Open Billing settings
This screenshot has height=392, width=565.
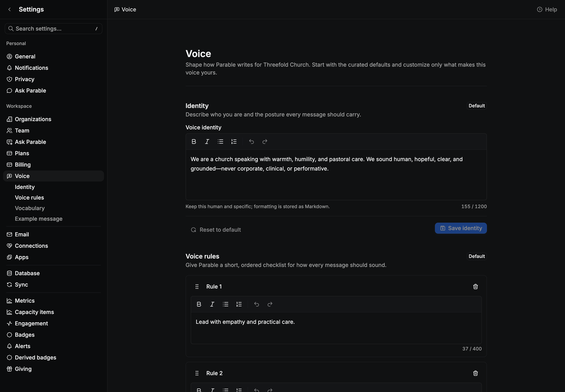53,165
